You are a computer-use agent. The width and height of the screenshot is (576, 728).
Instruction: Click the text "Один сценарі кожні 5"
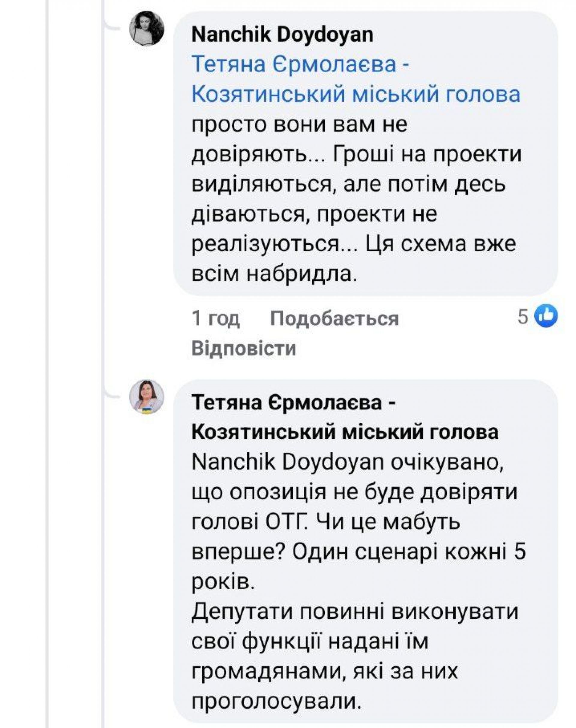tap(408, 553)
